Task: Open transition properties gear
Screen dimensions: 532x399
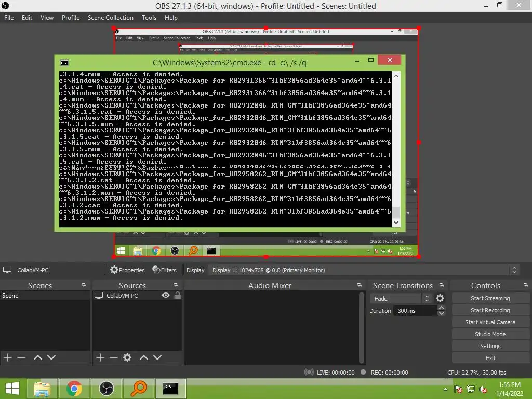Action: pos(440,298)
